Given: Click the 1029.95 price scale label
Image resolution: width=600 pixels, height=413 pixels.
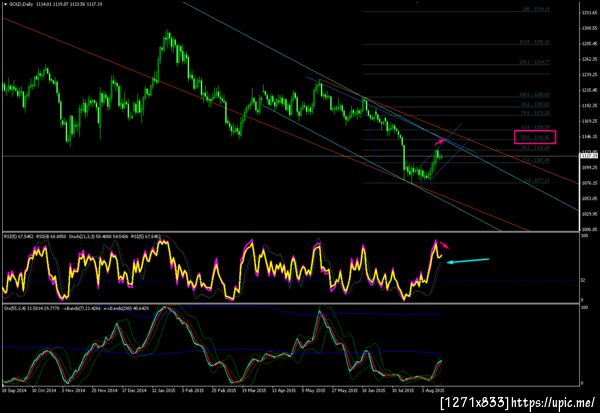Looking at the screenshot, I should [590, 214].
